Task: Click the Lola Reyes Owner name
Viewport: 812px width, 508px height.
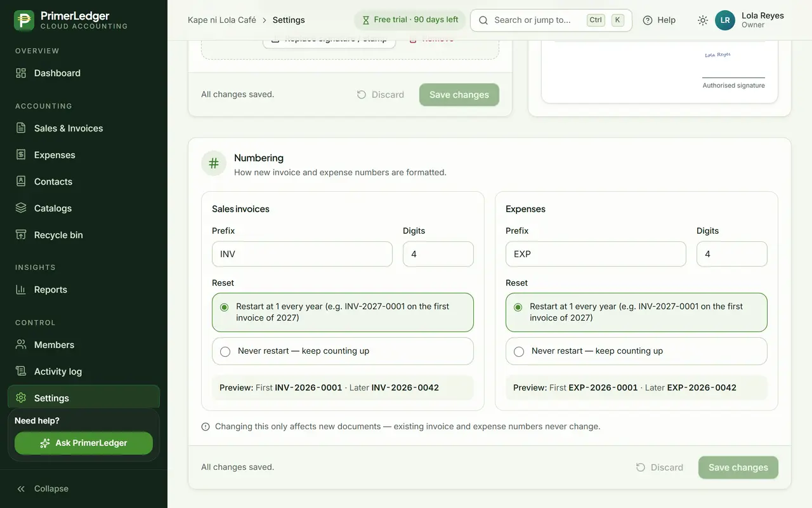Action: (763, 20)
